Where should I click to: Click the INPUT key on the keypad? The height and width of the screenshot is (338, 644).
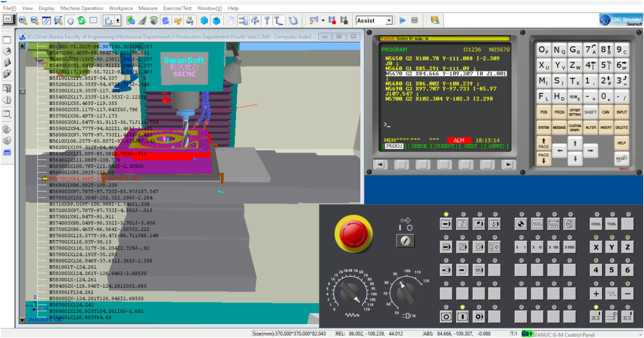pos(622,112)
